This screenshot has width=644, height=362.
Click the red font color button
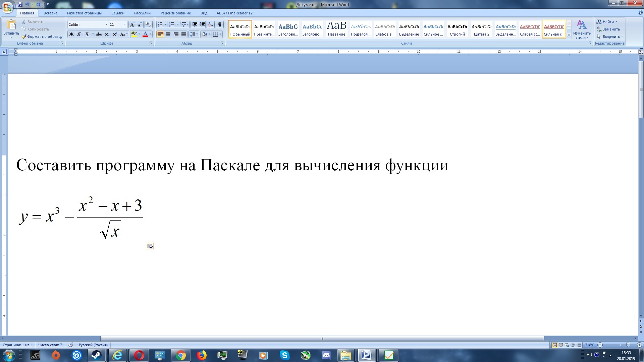(x=145, y=34)
